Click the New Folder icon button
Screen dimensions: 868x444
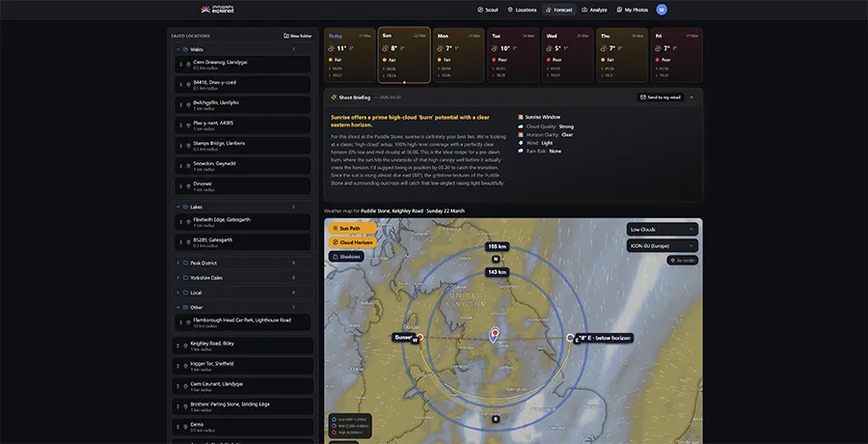298,36
